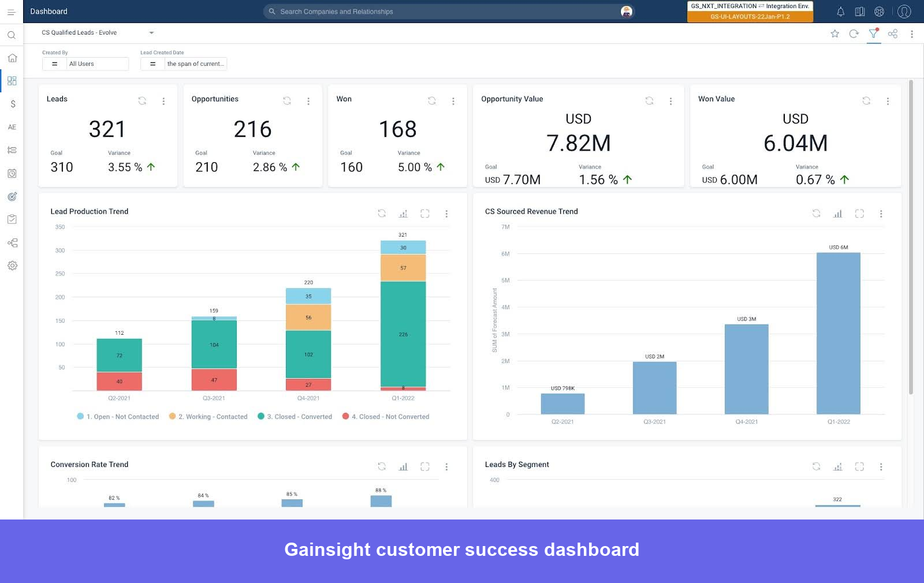This screenshot has width=924, height=583.
Task: Favorite this dashboard using the star icon
Action: pyautogui.click(x=834, y=33)
